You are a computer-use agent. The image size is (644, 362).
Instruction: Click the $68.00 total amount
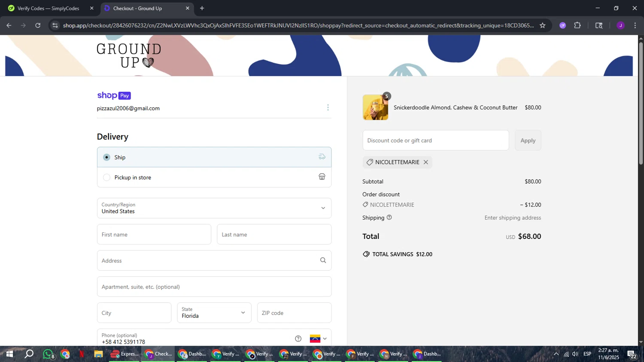click(529, 236)
